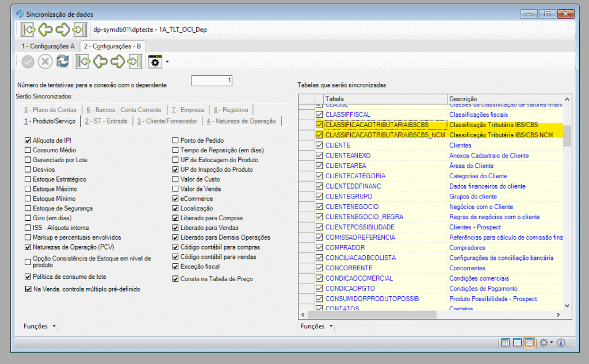Open the Funções dropdown in the lower left

pyautogui.click(x=40, y=326)
